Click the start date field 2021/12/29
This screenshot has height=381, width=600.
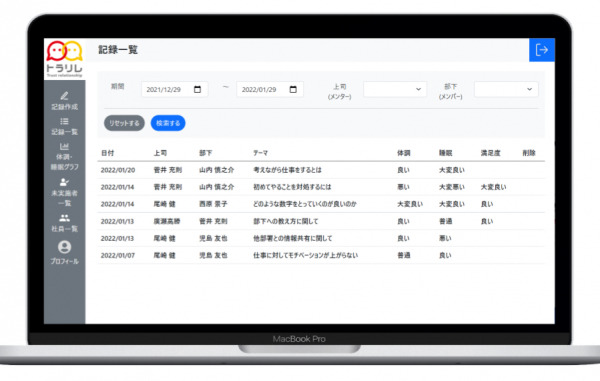pyautogui.click(x=174, y=90)
